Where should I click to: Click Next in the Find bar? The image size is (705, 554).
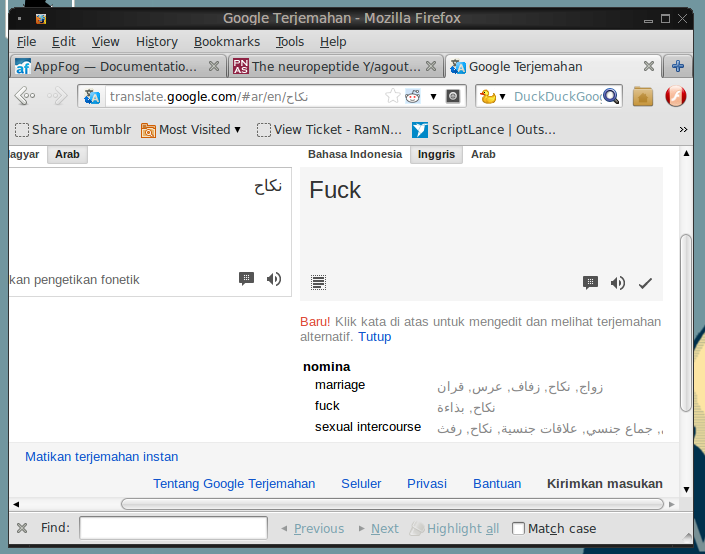pos(379,528)
